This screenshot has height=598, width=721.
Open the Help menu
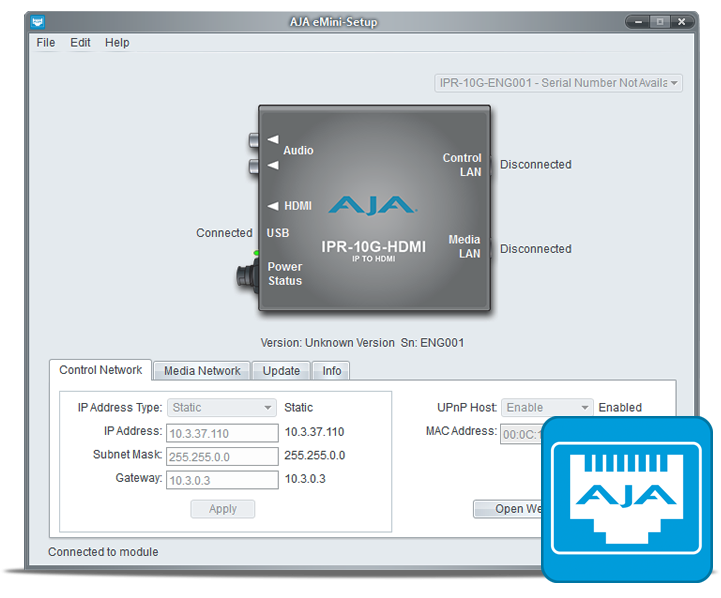click(x=117, y=42)
